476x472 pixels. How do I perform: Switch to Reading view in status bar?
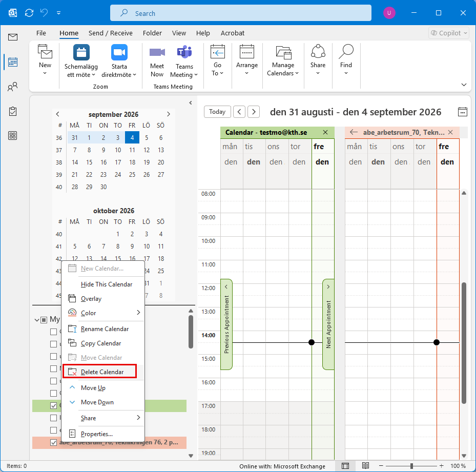click(365, 466)
